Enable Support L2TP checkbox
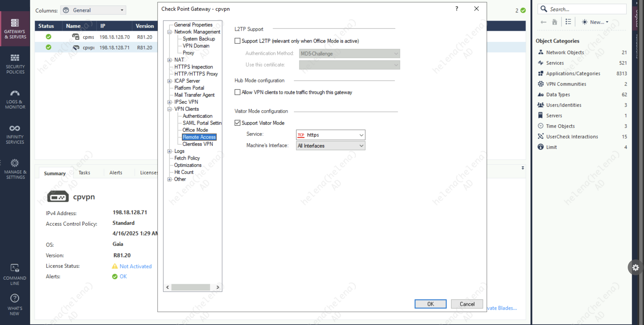The image size is (644, 325). (x=237, y=41)
